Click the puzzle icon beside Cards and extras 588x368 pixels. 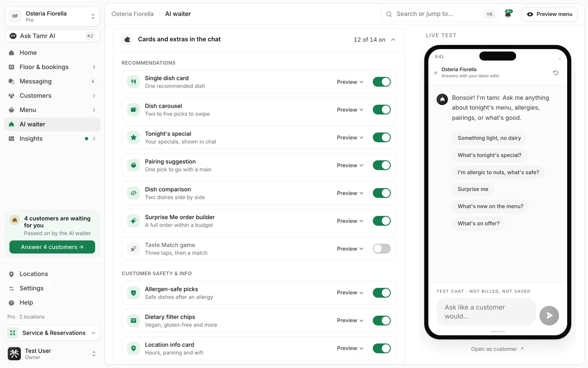click(127, 40)
